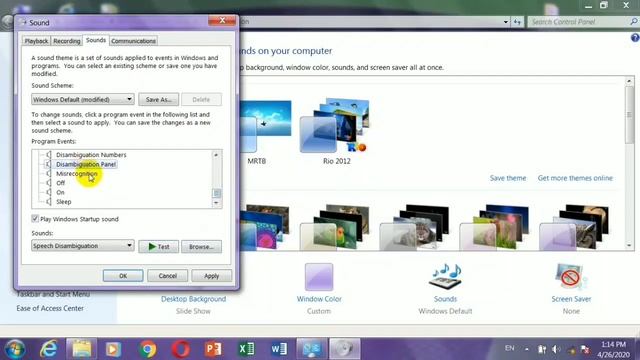Click the Window Color swatch icon
The image size is (640, 360).
(x=319, y=277)
